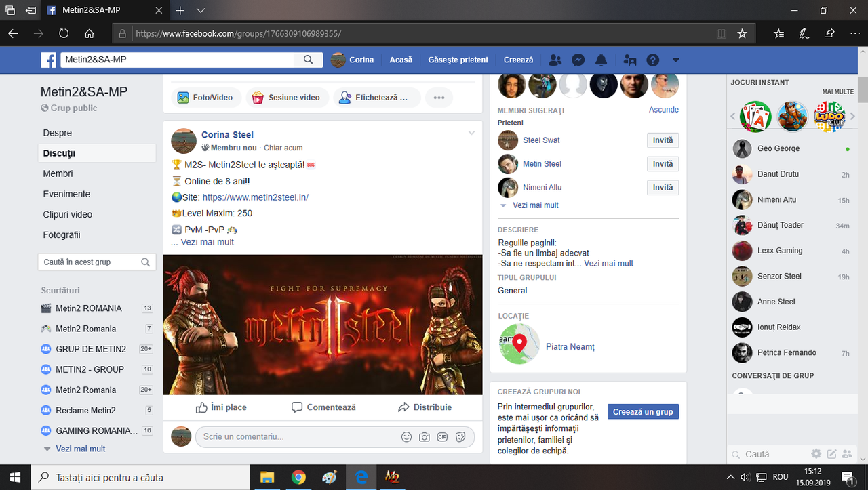Open the notifications bell
Screen dimensions: 868x490
(601, 60)
